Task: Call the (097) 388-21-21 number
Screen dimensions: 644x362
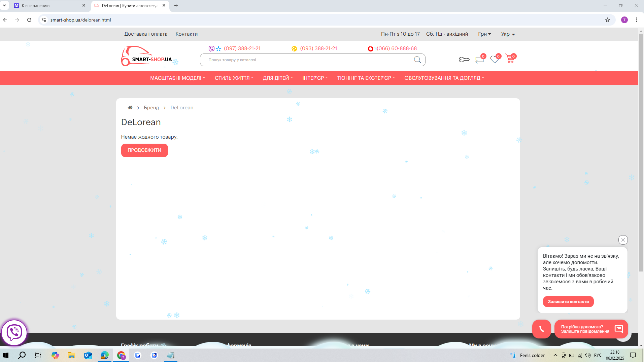Action: (242, 48)
